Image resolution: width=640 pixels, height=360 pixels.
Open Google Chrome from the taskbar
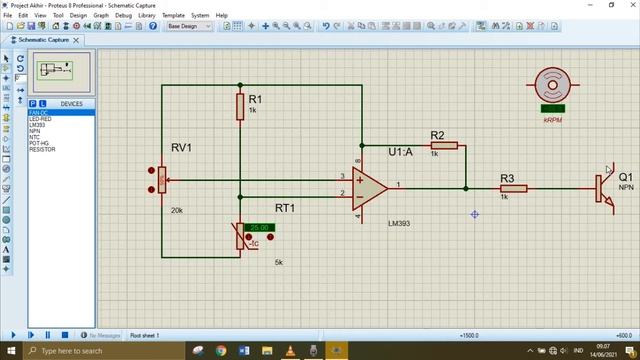221,351
